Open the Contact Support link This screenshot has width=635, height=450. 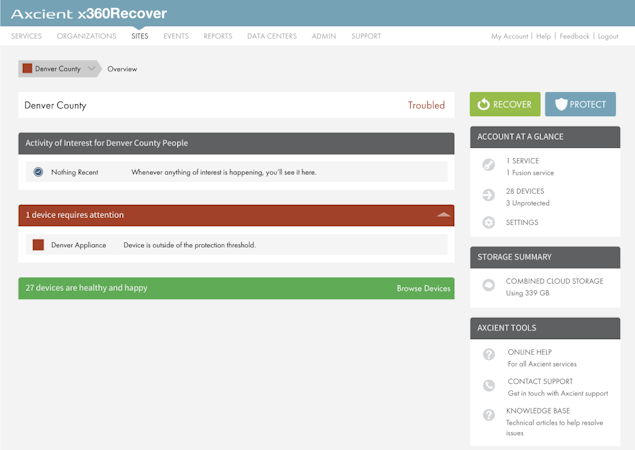click(540, 382)
